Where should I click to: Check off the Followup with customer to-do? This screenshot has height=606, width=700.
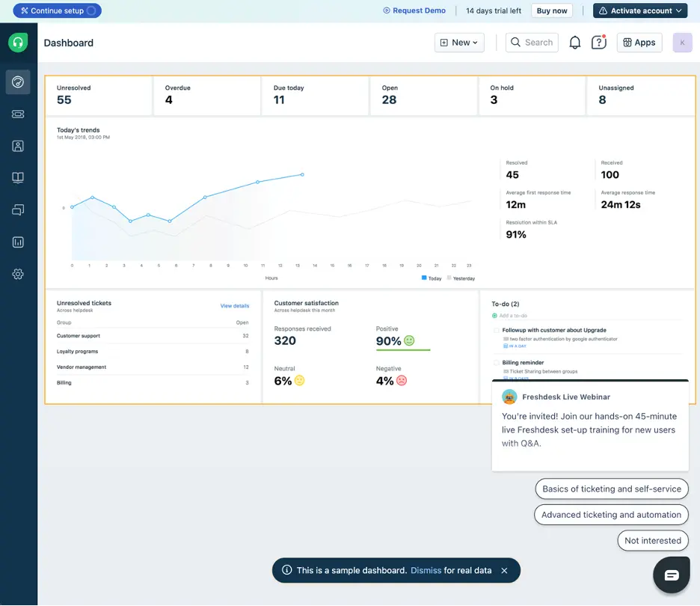click(x=494, y=330)
